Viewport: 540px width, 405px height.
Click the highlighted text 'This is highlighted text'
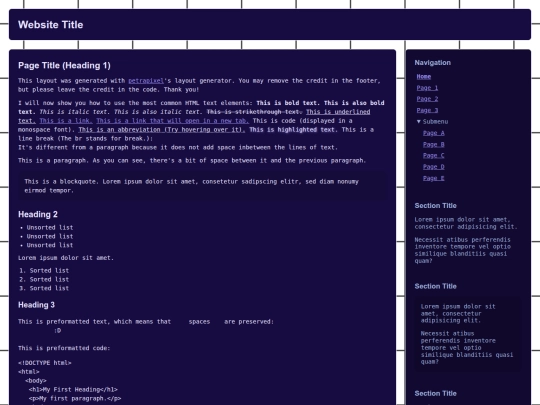click(x=292, y=129)
